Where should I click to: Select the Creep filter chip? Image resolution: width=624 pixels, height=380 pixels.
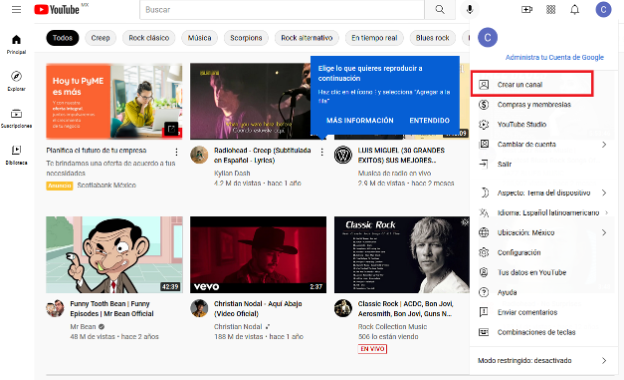(x=100, y=38)
